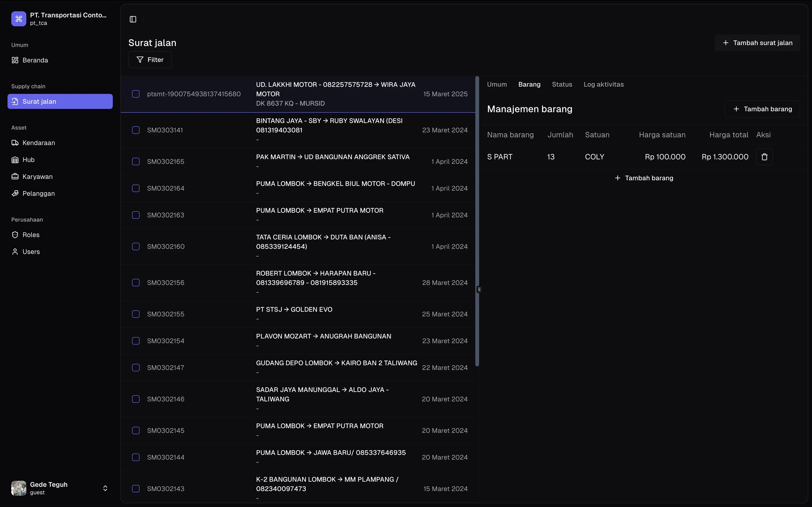The width and height of the screenshot is (812, 507).
Task: Click the trash icon for S PART
Action: click(764, 157)
